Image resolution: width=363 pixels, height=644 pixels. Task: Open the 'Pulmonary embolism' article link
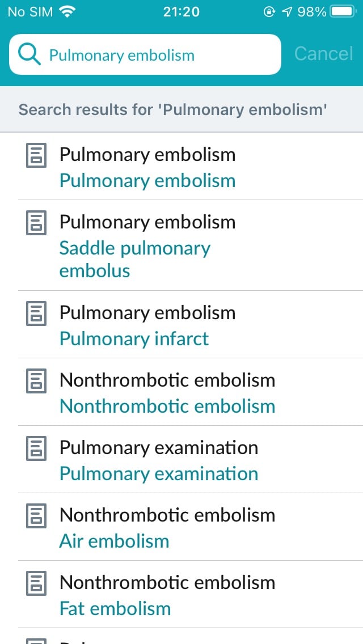point(147,180)
